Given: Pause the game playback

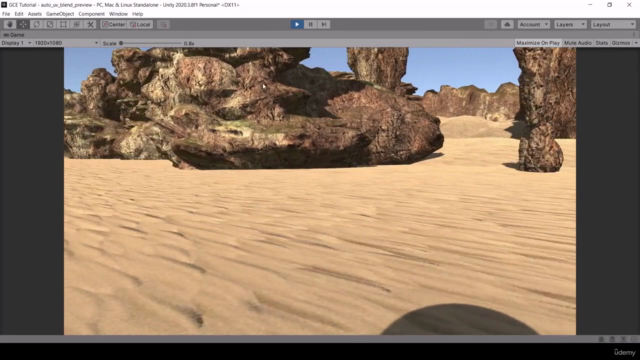Looking at the screenshot, I should (x=310, y=24).
